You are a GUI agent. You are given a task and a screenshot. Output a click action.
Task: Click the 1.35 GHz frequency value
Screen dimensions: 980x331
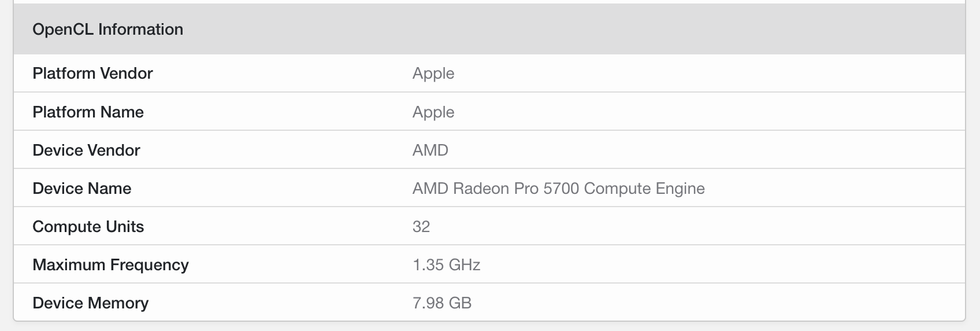[x=447, y=265]
